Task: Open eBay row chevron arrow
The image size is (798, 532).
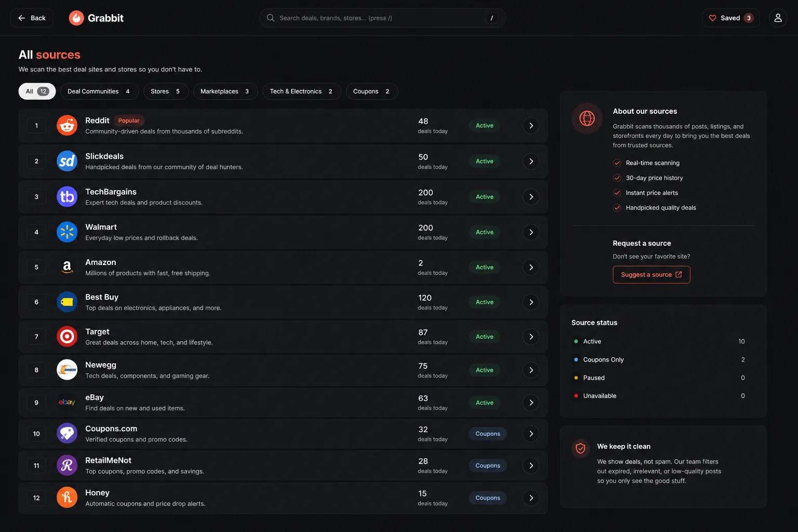Action: [531, 403]
